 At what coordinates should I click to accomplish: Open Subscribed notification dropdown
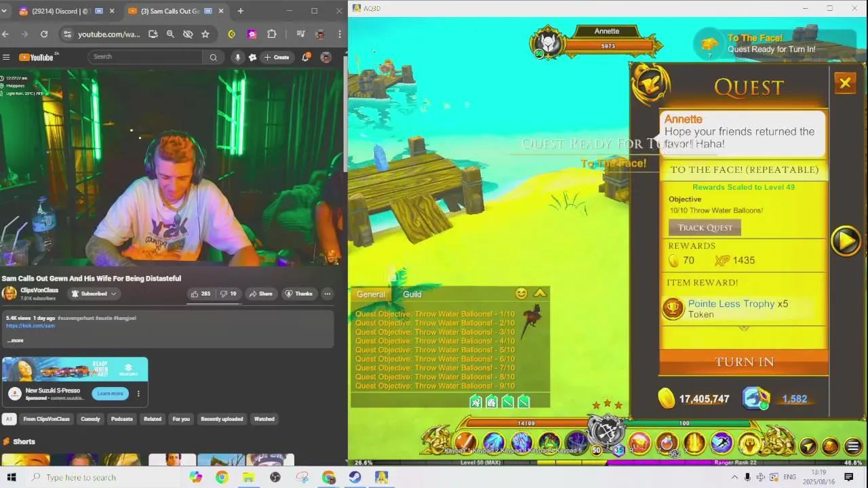coord(94,293)
